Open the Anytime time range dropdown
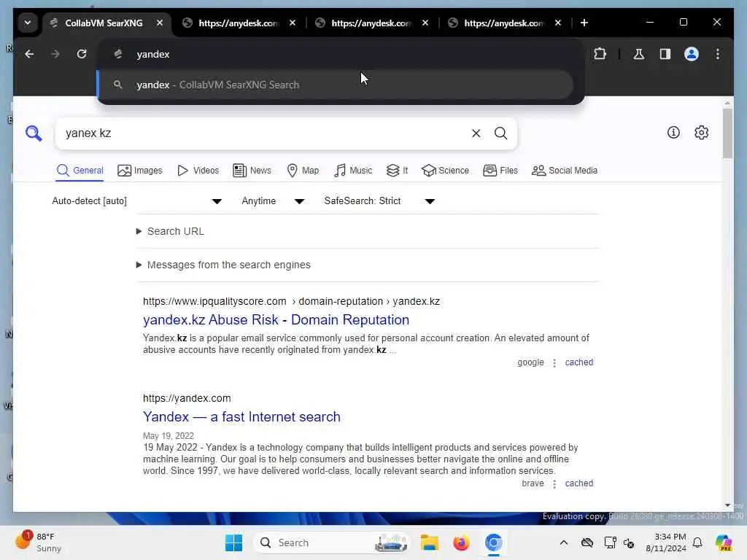747x560 pixels. click(x=273, y=201)
